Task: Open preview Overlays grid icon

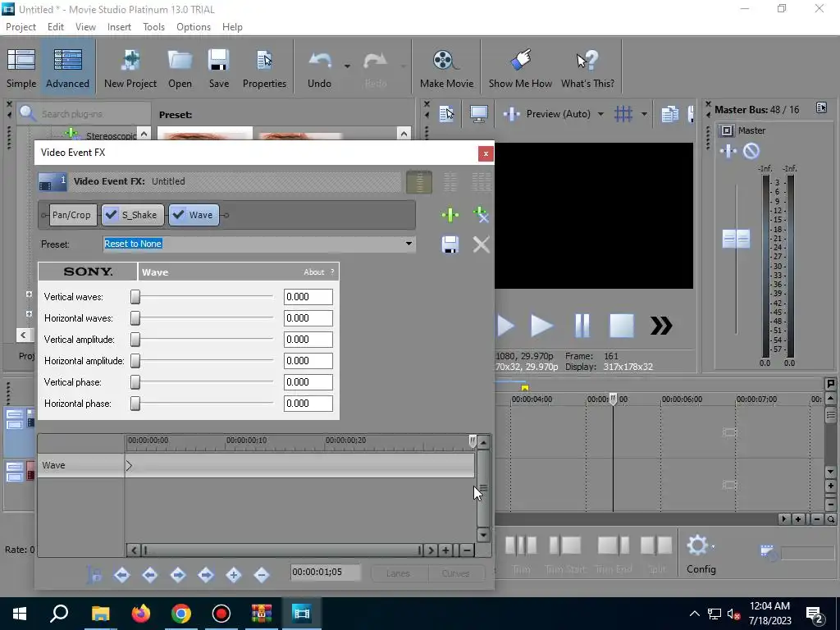Action: click(x=623, y=113)
